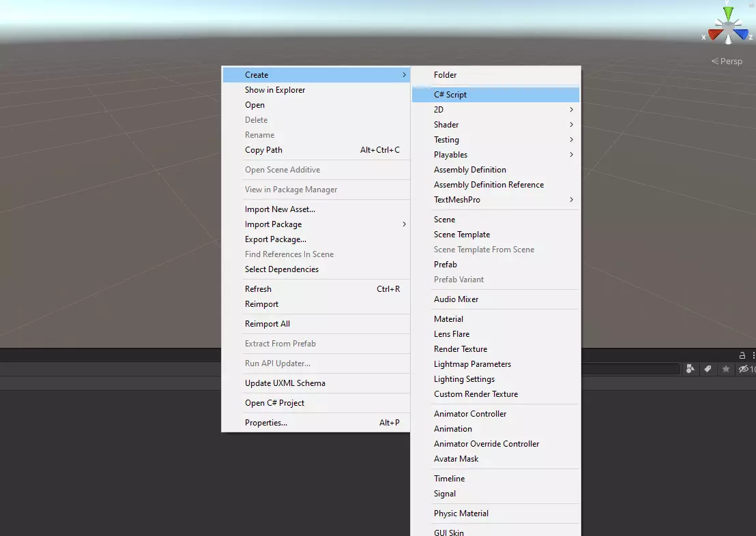Select Signal in Create submenu
This screenshot has width=756, height=536.
pos(495,493)
